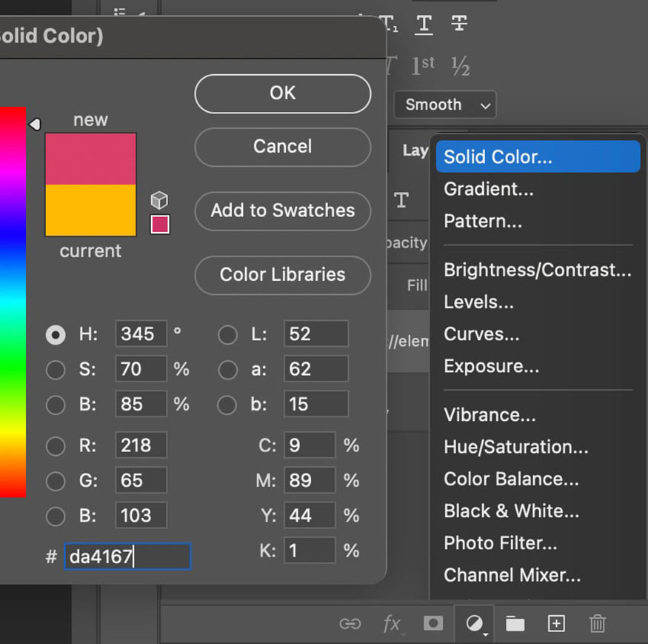Select the Lab b radio button
This screenshot has height=644, width=648.
click(x=227, y=405)
